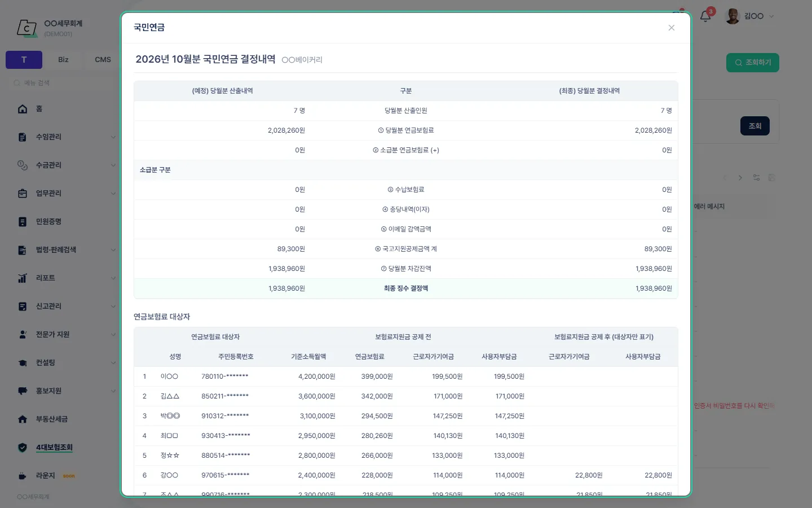Click the OO세무회계 logo icon
812x508 pixels.
(x=27, y=27)
